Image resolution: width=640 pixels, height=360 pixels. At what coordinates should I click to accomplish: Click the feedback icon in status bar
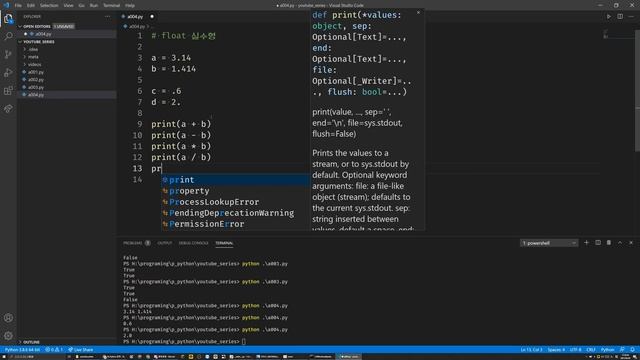(622, 350)
